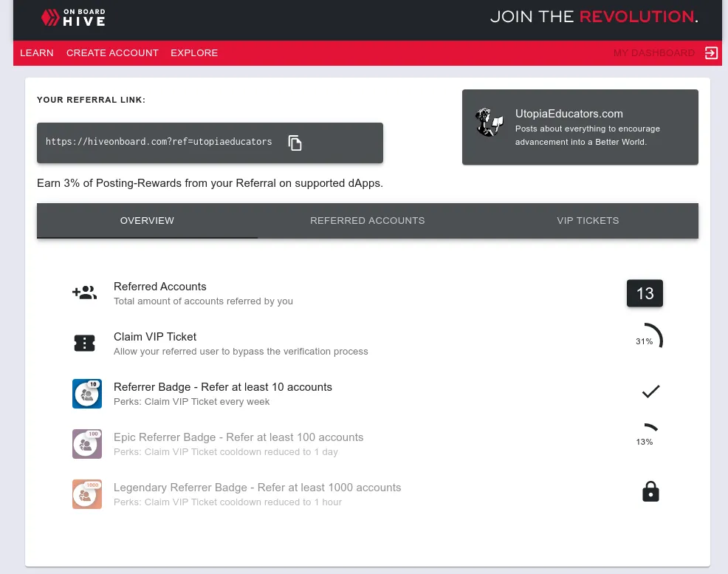Open Create Account in the navigation bar
This screenshot has width=728, height=574.
click(x=112, y=53)
